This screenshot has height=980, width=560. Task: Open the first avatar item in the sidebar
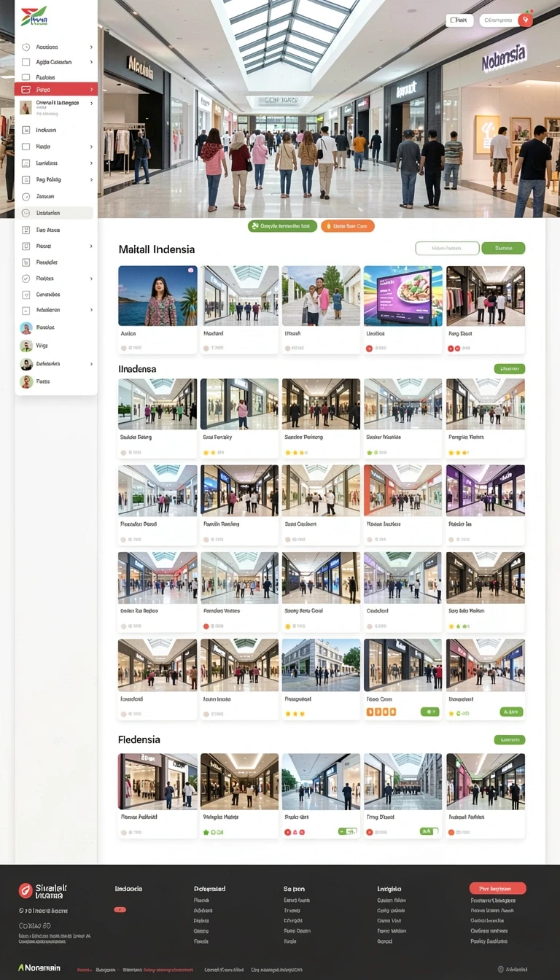[55, 328]
